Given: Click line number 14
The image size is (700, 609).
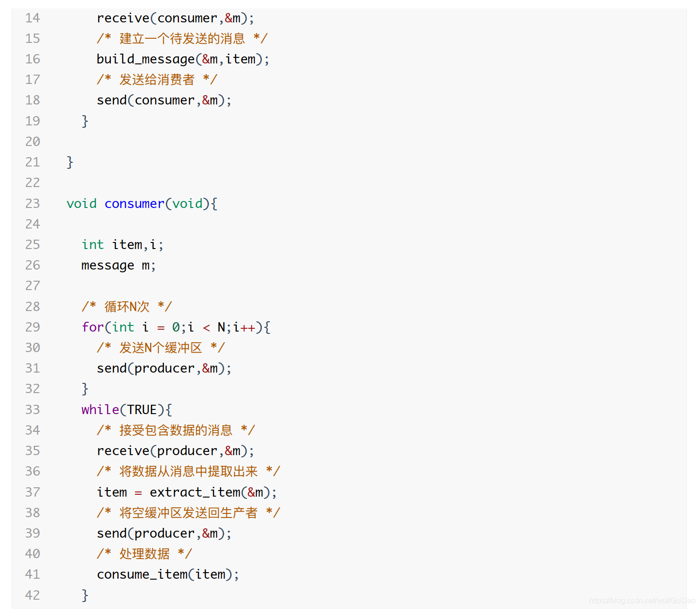Looking at the screenshot, I should pyautogui.click(x=33, y=18).
